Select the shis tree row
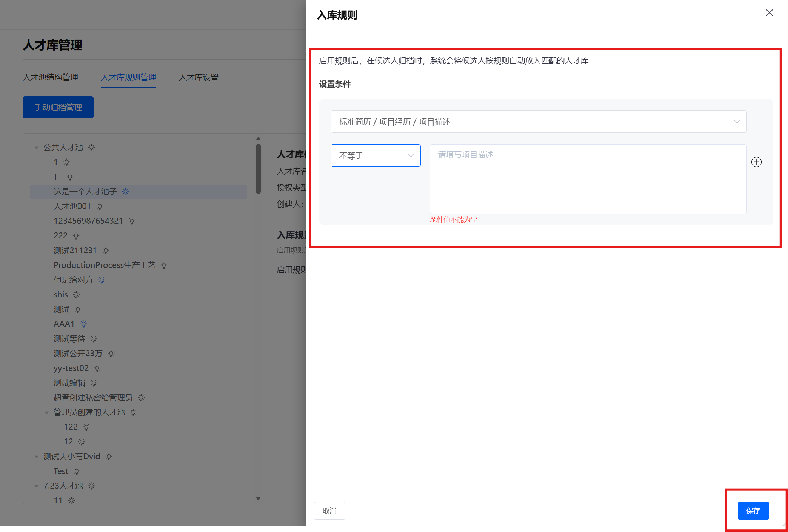The width and height of the screenshot is (788, 532). (139, 295)
